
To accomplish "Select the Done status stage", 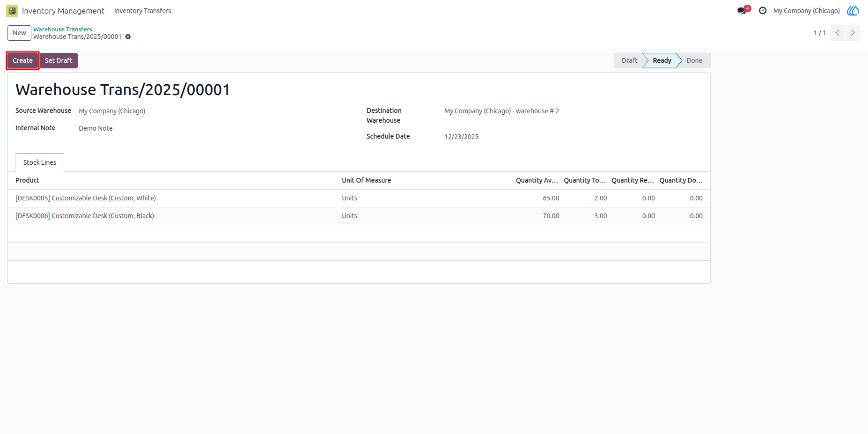I will 694,60.
